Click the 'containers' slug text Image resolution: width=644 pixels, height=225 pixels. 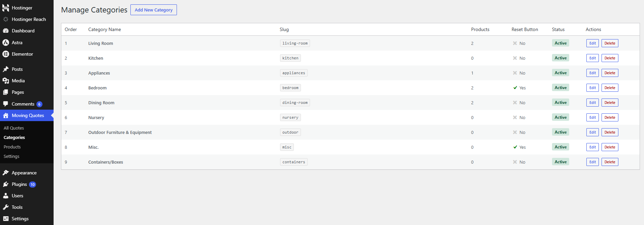[294, 162]
